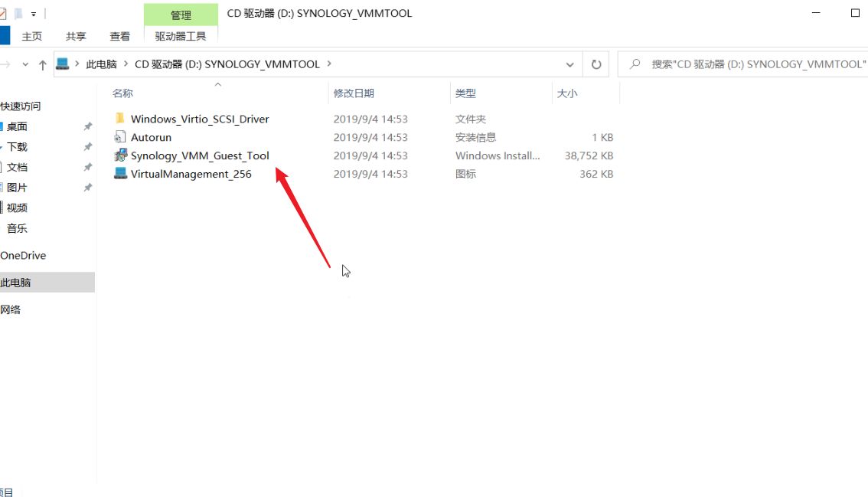Click Windows Install... type cell
This screenshot has width=868, height=497.
click(498, 155)
